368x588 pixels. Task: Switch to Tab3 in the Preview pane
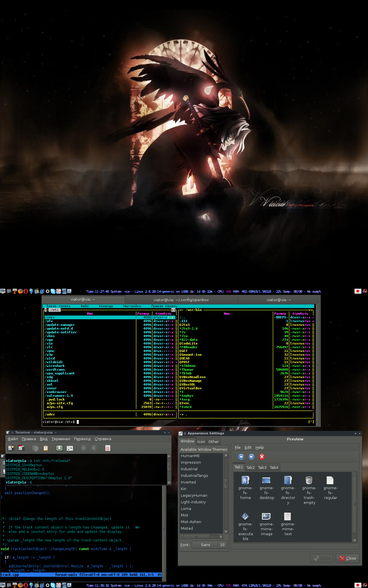262,467
